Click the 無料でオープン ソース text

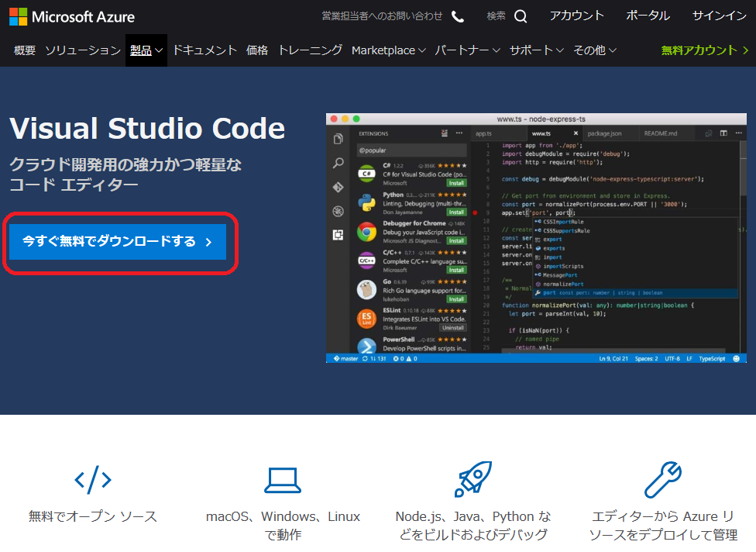pyautogui.click(x=93, y=516)
